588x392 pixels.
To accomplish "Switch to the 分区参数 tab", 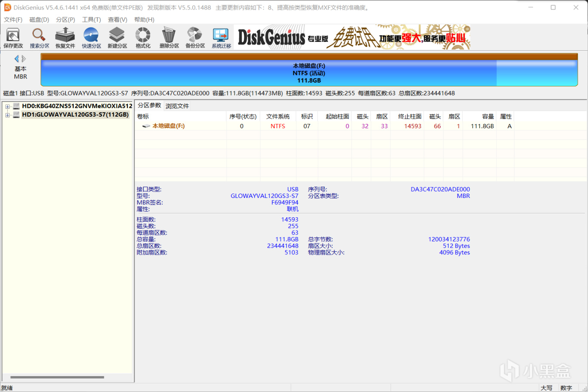I will [149, 105].
